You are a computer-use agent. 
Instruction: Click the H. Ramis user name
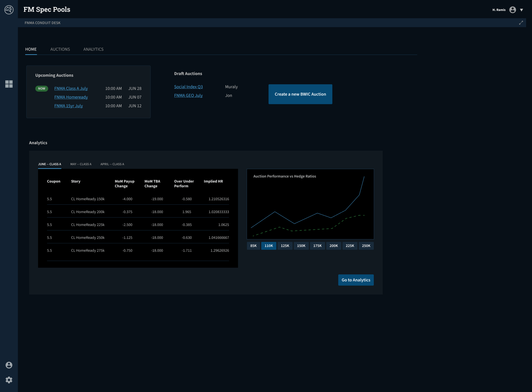[x=499, y=10]
